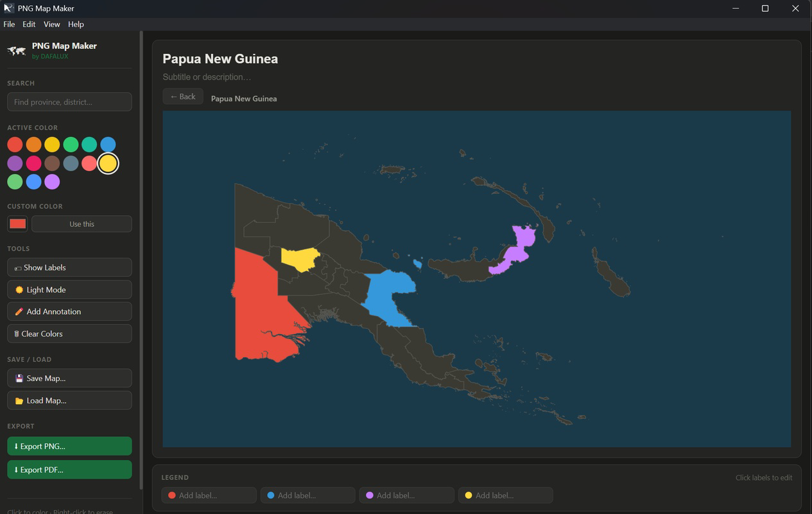Pick the red active color swatch
This screenshot has height=514, width=812.
coord(15,145)
